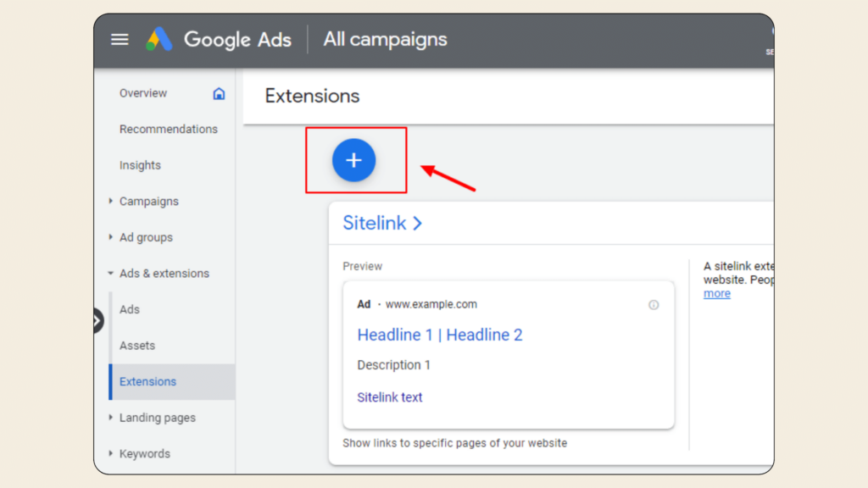
Task: Click the info icon in ad preview
Action: (654, 305)
